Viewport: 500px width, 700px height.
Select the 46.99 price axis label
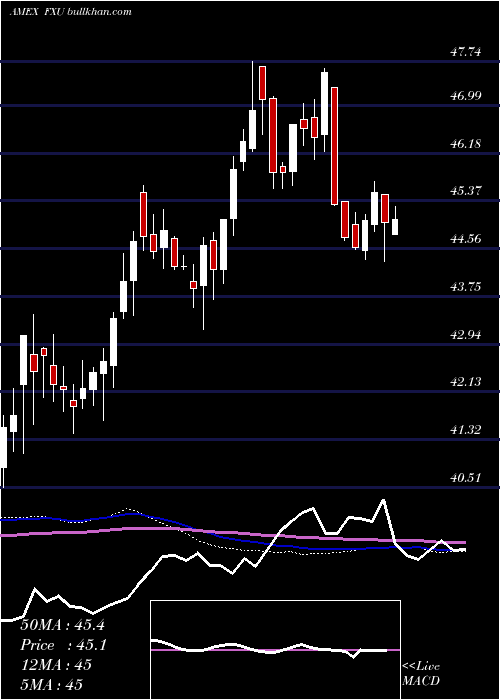point(466,96)
